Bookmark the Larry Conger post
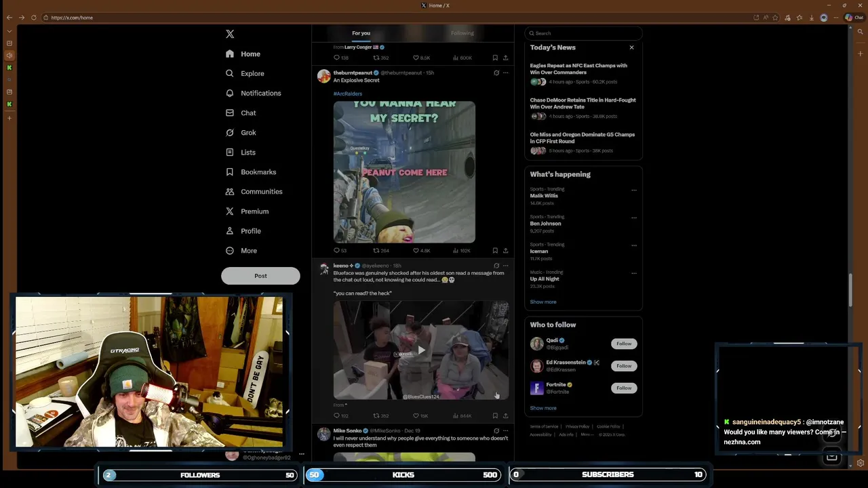The image size is (868, 488). coord(495,58)
